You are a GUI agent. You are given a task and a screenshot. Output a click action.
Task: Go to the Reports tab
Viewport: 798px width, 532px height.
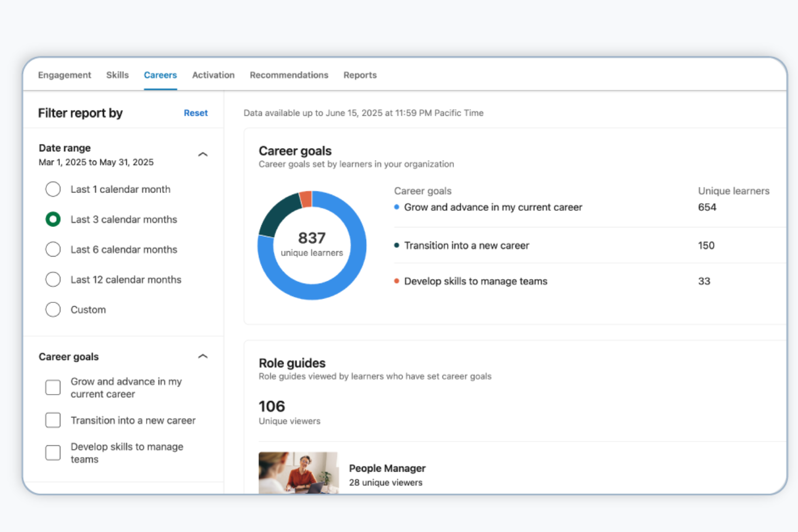coord(360,75)
